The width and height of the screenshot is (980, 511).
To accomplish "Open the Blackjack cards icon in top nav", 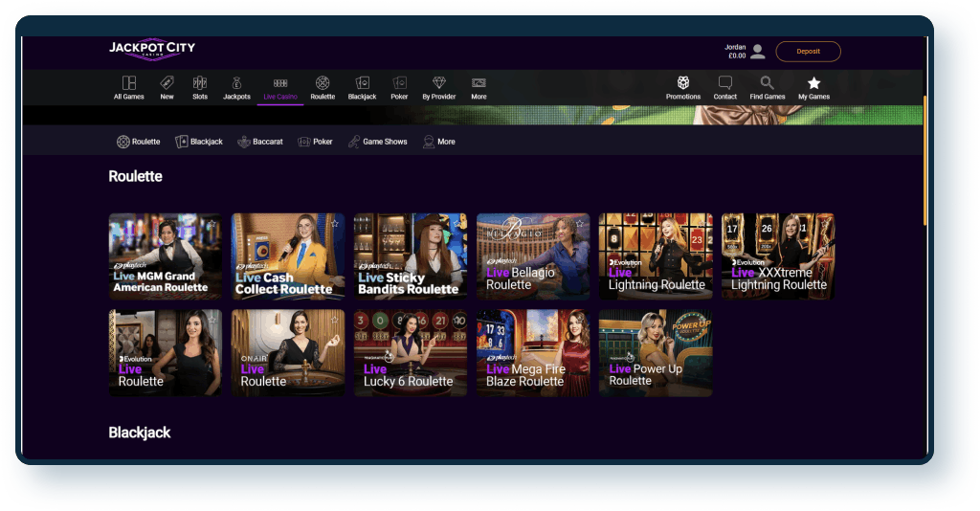I will coord(363,83).
